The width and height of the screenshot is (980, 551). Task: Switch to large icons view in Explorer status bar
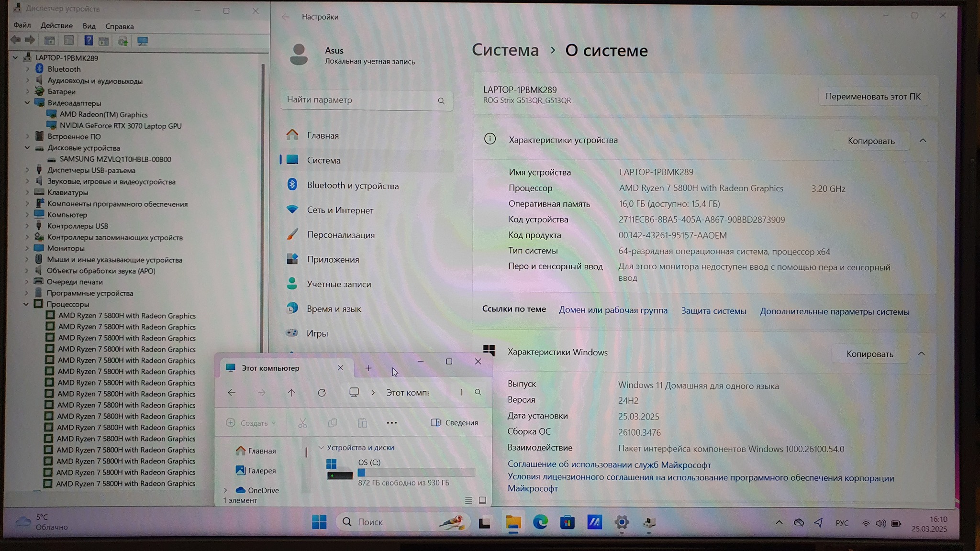[482, 500]
